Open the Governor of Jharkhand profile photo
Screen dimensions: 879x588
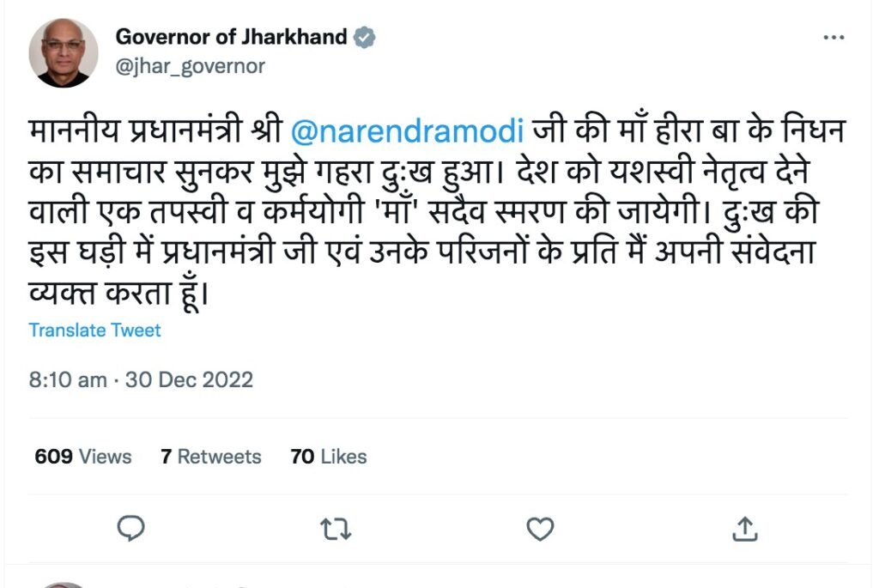pyautogui.click(x=64, y=52)
